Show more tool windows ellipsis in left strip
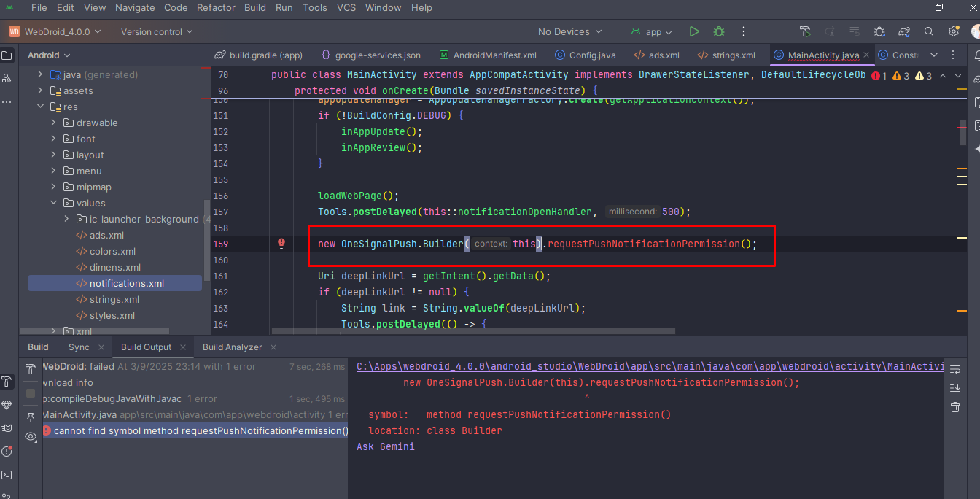Viewport: 980px width, 499px height. click(x=7, y=101)
